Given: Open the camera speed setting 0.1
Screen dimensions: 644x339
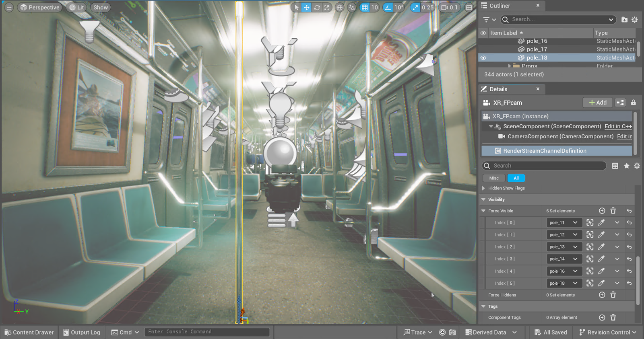Looking at the screenshot, I should click(x=450, y=7).
